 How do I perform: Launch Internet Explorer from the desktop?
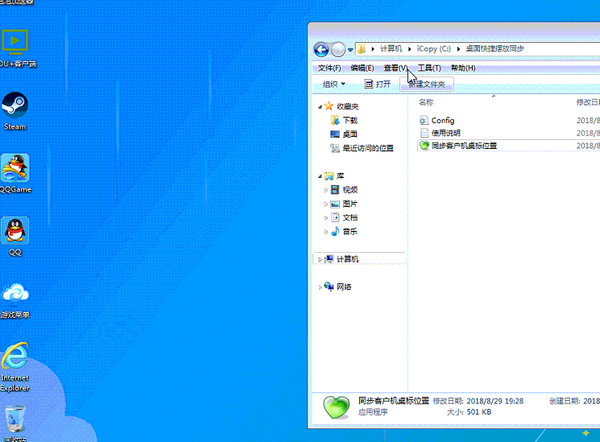click(15, 367)
